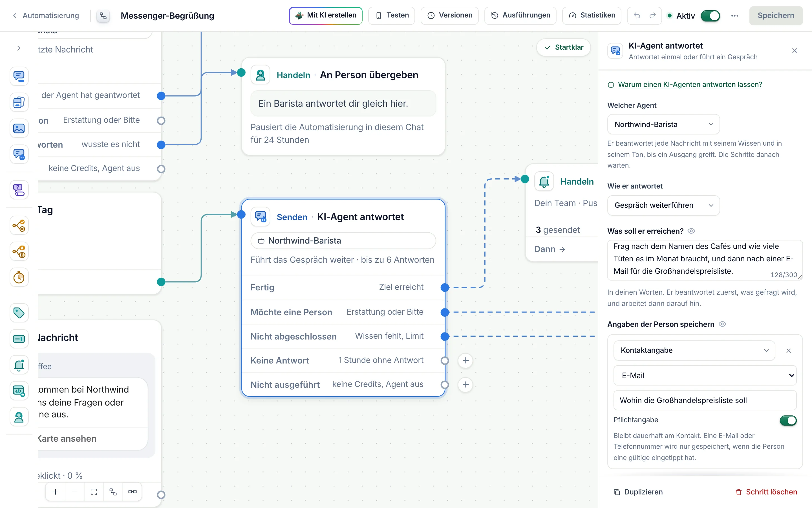The width and height of the screenshot is (812, 508).
Task: Click Warum einen KI-Agenten antworten lassen link
Action: (690, 85)
